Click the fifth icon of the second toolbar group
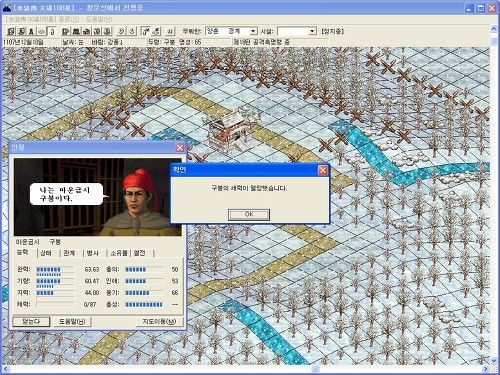The image size is (500, 375). 107,31
